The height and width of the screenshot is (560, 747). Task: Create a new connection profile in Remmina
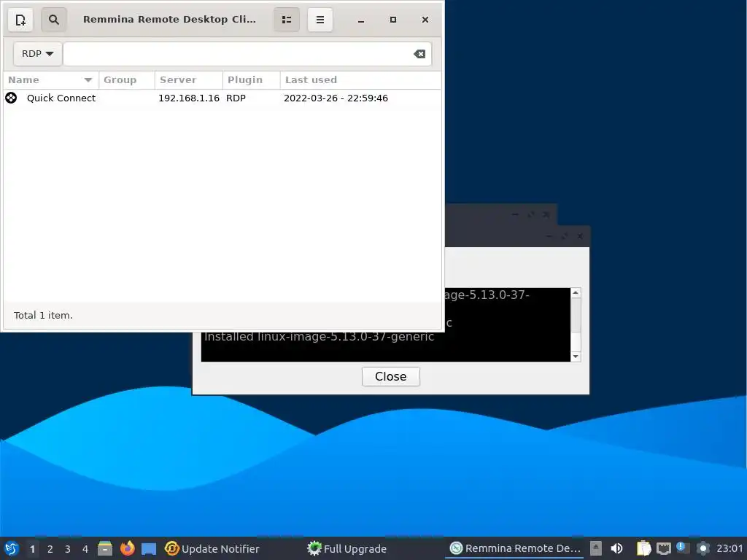pyautogui.click(x=20, y=20)
